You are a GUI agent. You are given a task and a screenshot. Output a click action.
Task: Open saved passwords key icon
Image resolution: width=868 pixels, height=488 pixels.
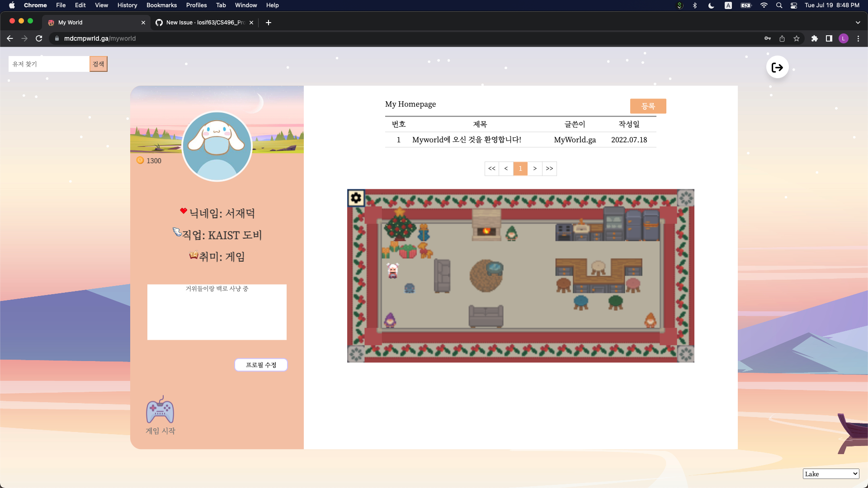[768, 38]
